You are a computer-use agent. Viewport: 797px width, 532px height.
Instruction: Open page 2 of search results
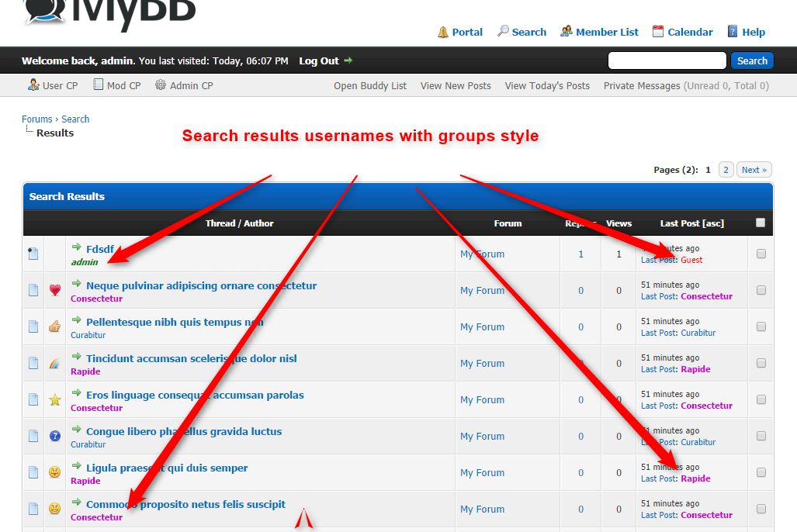[x=726, y=170]
